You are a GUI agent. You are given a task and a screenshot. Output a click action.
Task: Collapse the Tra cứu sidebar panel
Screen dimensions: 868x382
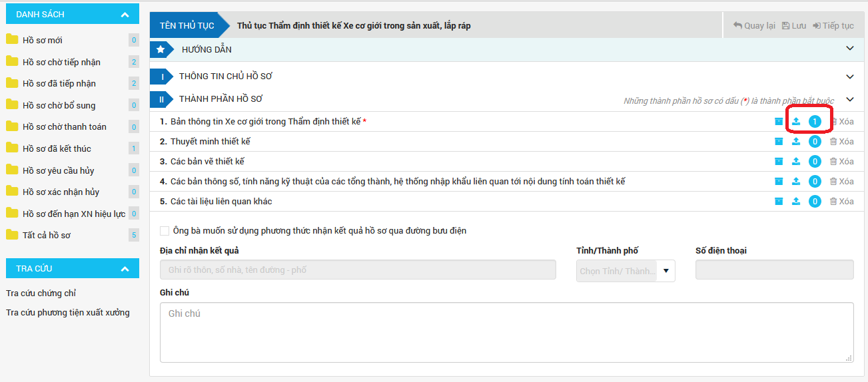pos(125,269)
